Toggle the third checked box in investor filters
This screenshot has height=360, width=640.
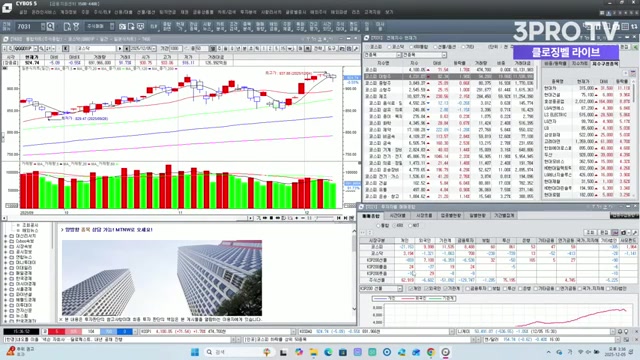coord(445,289)
